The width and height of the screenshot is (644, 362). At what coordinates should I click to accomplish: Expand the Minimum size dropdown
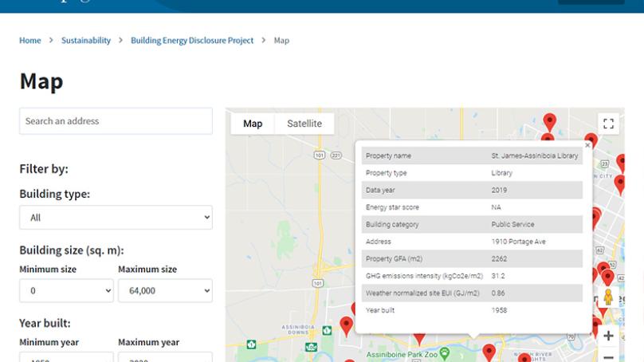pos(66,291)
